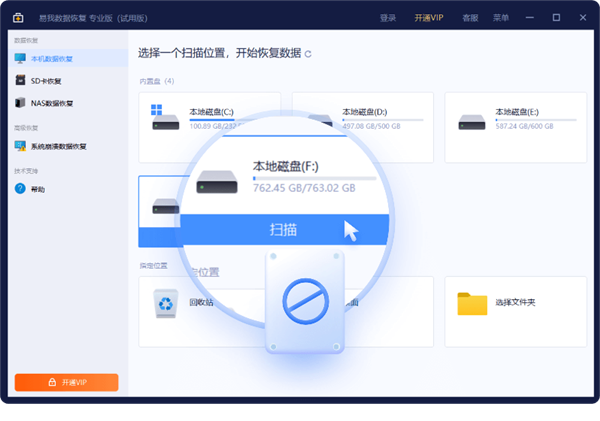Viewport: 600px width, 421px height.
Task: Select the 本地磁盘(D:) drive card
Action: click(x=363, y=127)
